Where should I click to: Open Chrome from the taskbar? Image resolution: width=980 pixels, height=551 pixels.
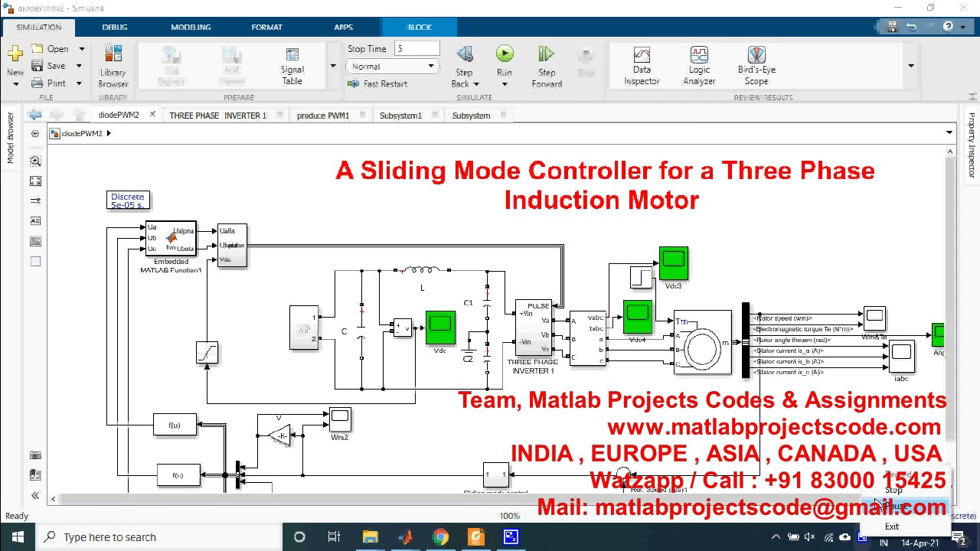[x=440, y=537]
